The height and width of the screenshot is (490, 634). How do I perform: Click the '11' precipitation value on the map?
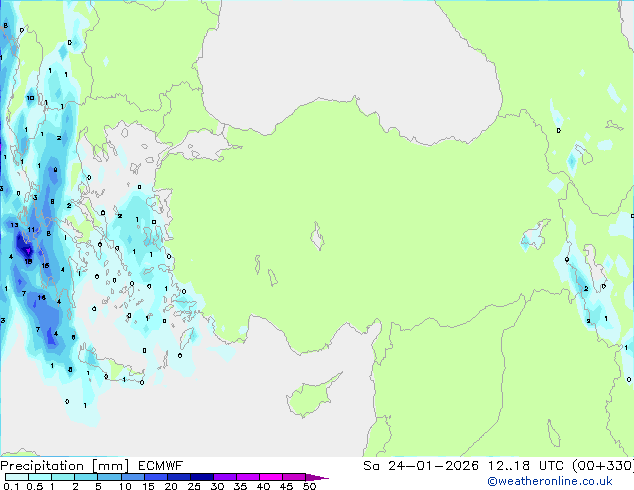coord(31,230)
